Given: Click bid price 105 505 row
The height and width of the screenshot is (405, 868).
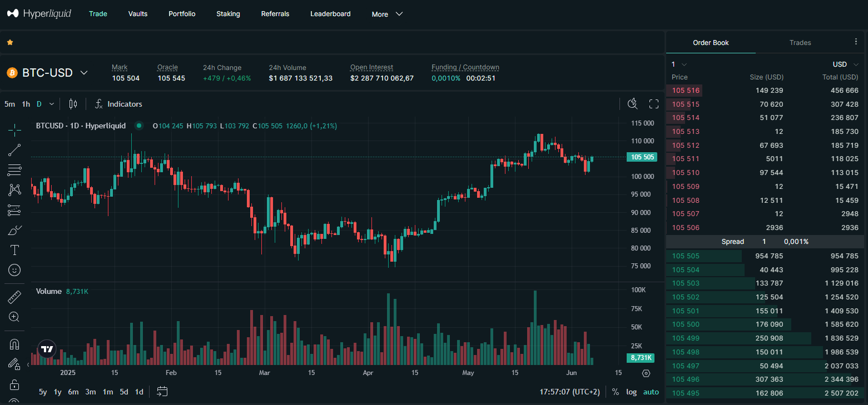Looking at the screenshot, I should (765, 256).
